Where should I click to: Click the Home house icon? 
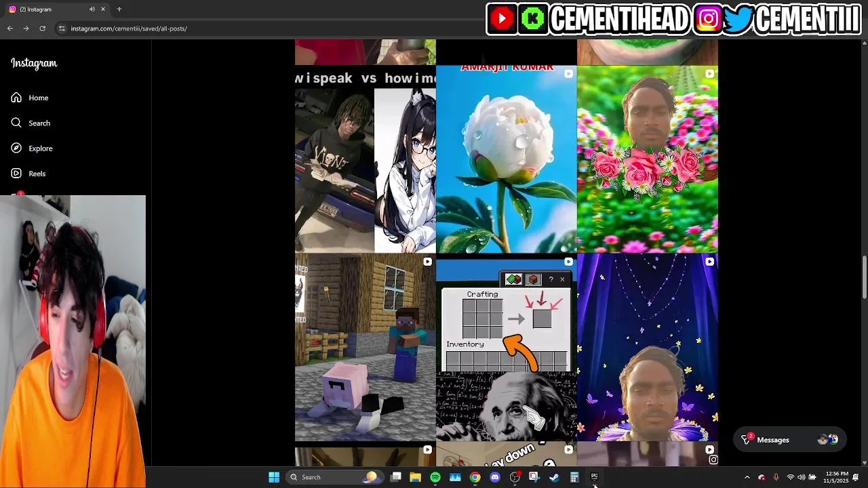pos(16,98)
